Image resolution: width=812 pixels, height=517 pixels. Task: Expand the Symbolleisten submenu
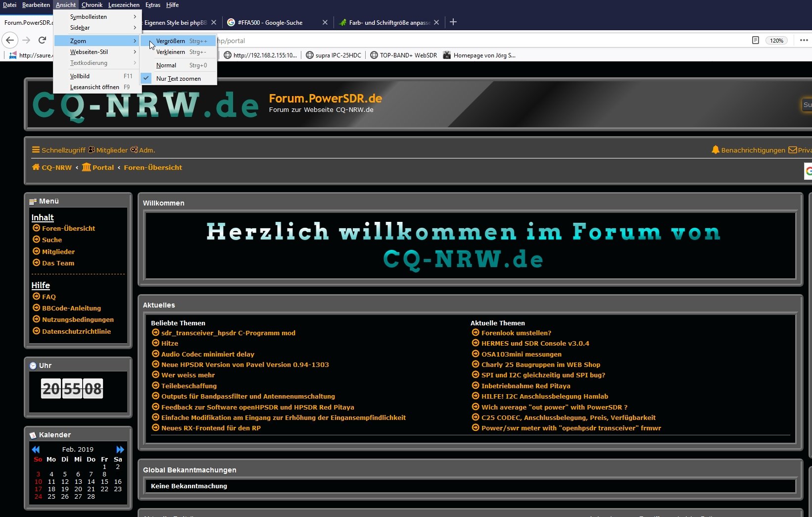(x=97, y=16)
